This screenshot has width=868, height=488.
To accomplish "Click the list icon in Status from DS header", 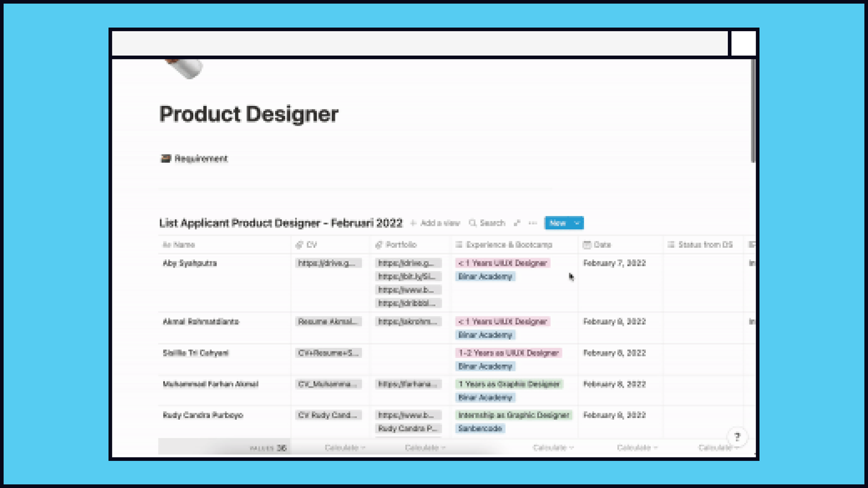I will coord(671,245).
